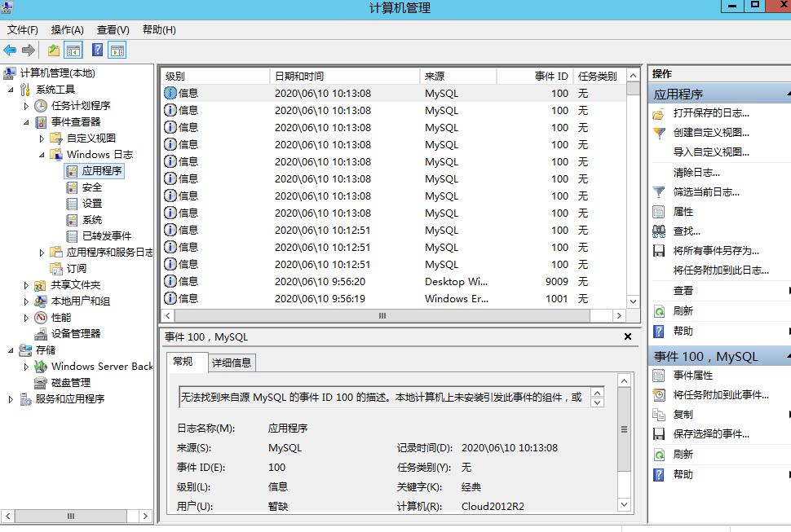
Task: Click the 查找 binoculars icon
Action: pos(659,231)
